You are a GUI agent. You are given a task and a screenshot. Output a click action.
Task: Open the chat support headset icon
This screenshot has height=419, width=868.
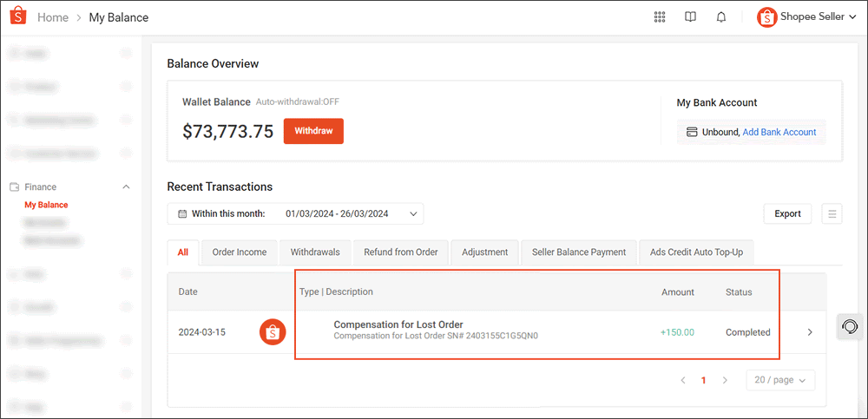(x=850, y=326)
